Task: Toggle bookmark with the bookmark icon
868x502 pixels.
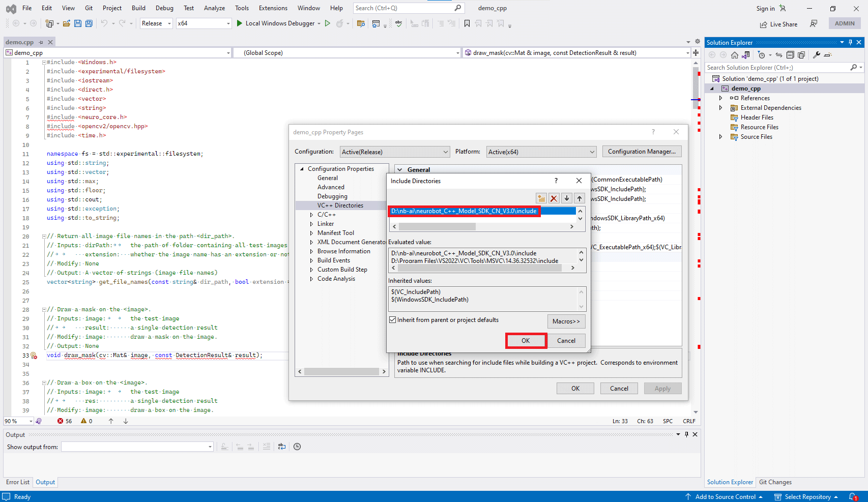Action: 467,23
